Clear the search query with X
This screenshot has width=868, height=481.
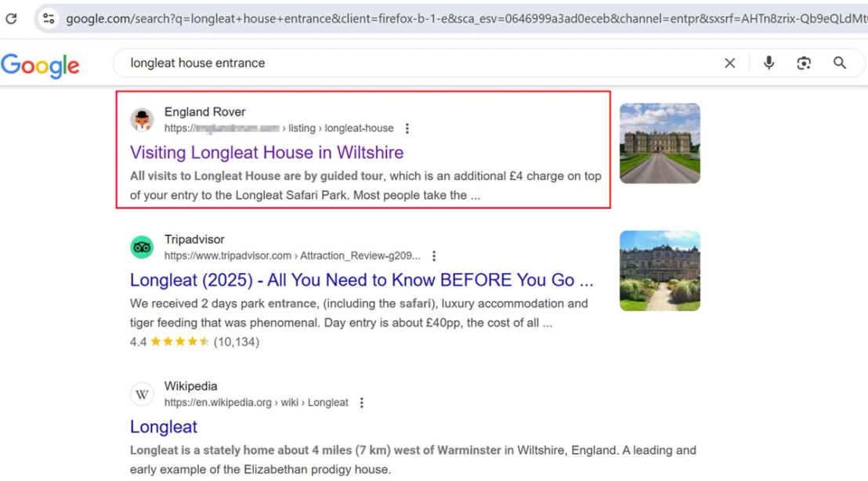coord(729,63)
